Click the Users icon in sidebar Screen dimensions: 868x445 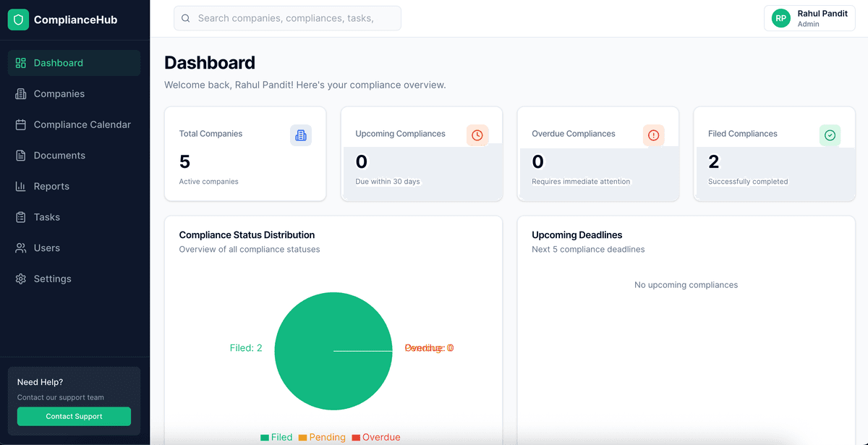(20, 247)
